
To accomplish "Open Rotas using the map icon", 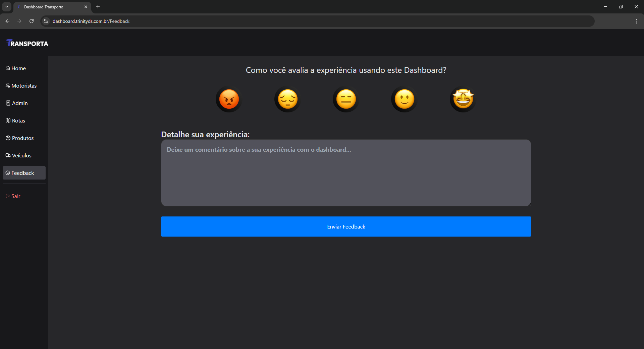I will click(x=8, y=120).
